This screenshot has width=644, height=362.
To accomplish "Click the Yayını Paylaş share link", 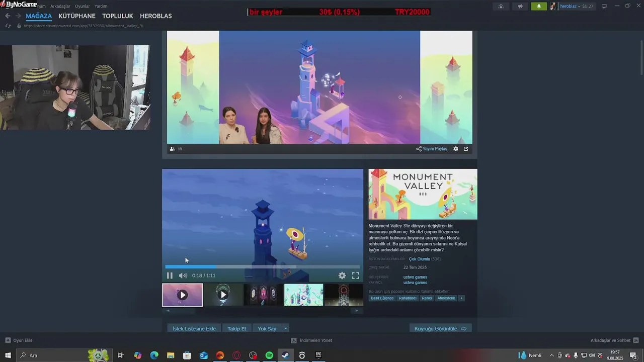I will point(432,149).
